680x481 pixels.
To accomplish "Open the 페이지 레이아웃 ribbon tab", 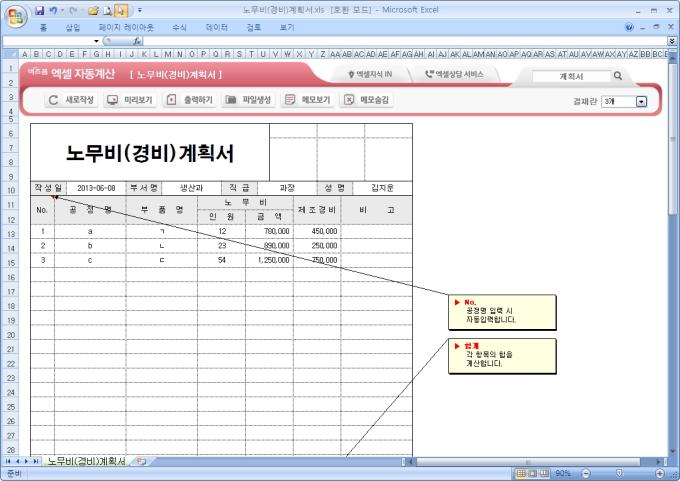I will coord(126,27).
